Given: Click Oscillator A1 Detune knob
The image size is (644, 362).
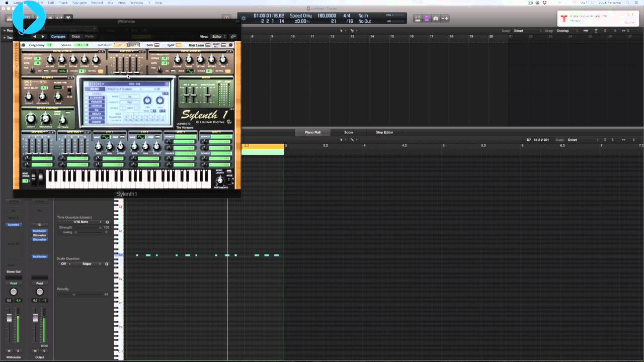Looking at the screenshot, I should point(73,60).
